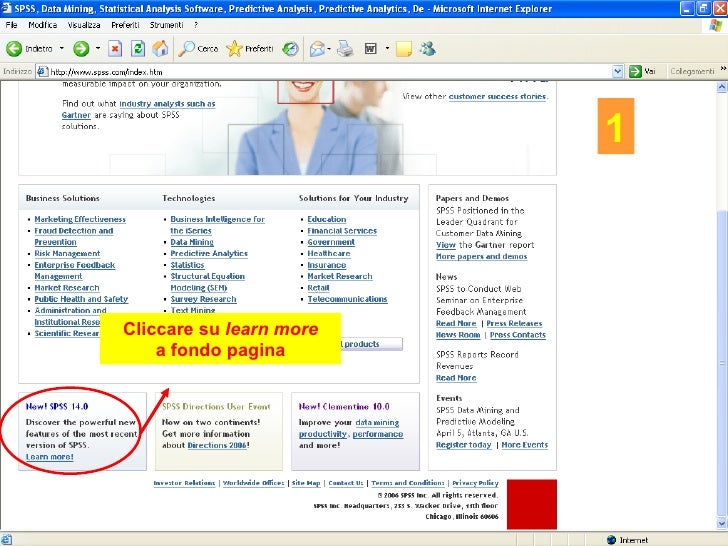Click the page icon in address bar
Image resolution: width=728 pixels, height=546 pixels.
(x=42, y=72)
